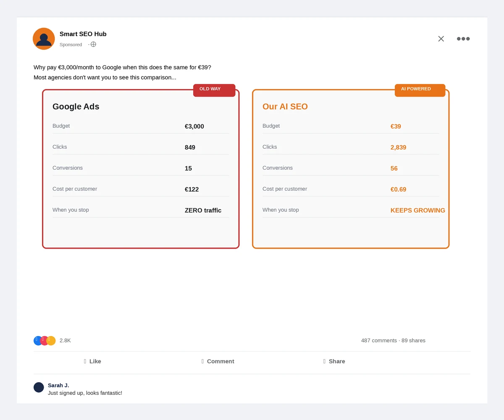Viewport: 504px width, 420px height.
Task: Click the AI POWERED orange badge
Action: pos(420,90)
